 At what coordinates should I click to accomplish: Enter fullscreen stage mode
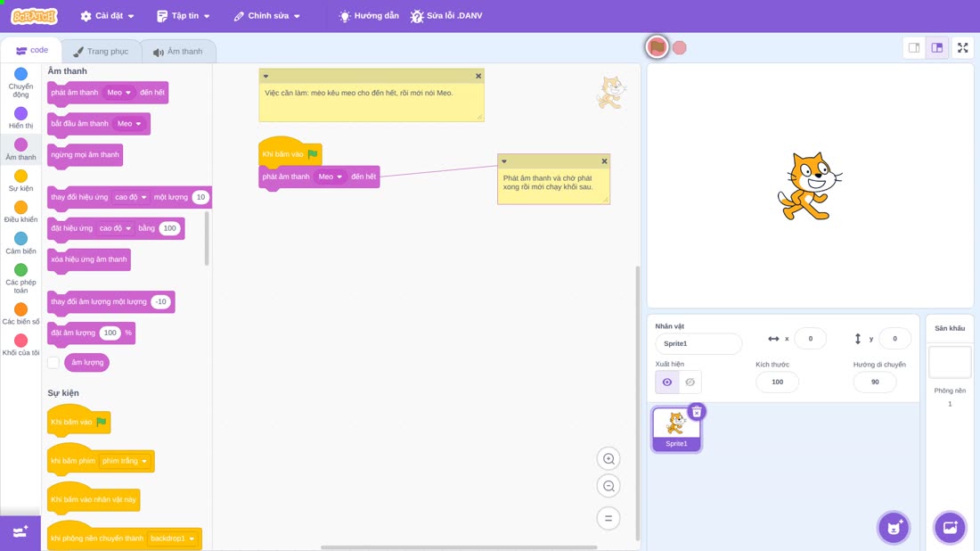pos(962,47)
